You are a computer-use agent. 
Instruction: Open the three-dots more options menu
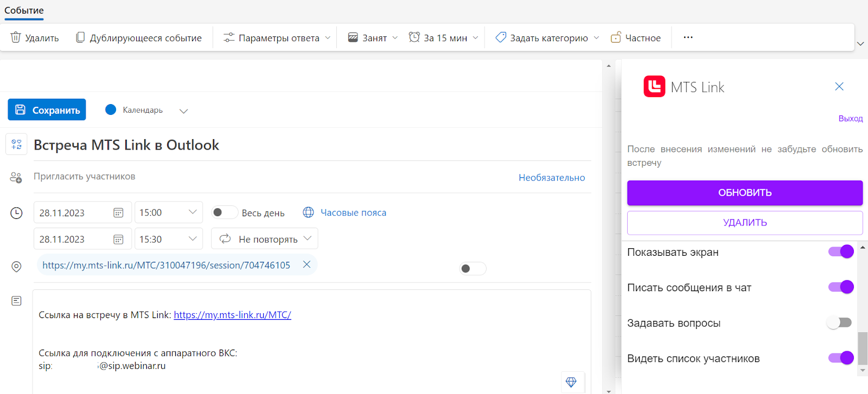click(x=688, y=37)
